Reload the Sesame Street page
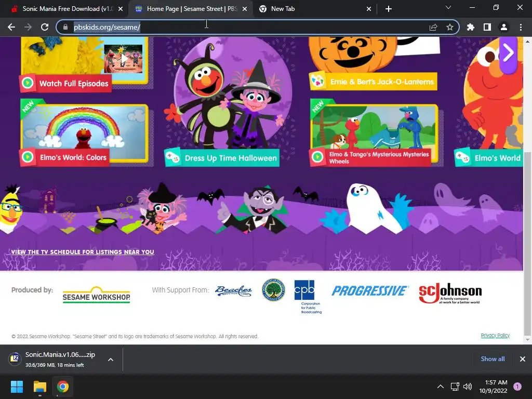The width and height of the screenshot is (532, 399). 45,27
